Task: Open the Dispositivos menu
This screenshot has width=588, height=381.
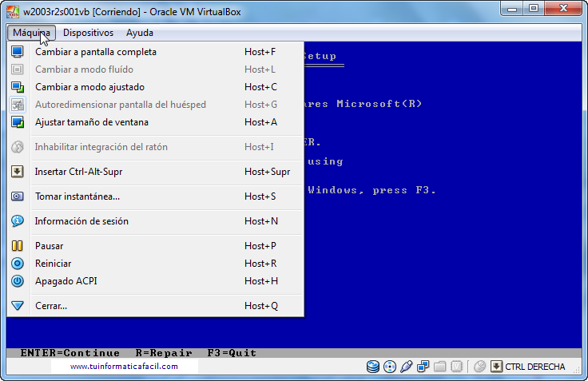Action: (88, 33)
